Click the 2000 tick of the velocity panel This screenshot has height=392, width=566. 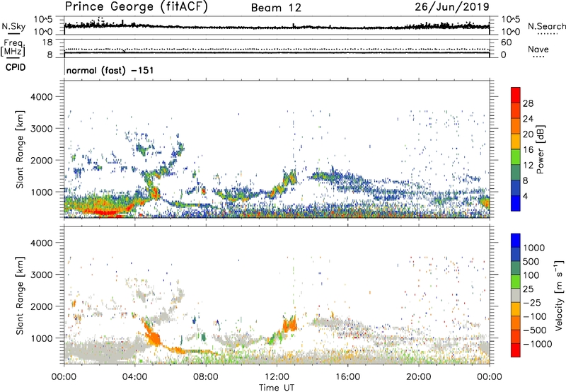[42, 306]
